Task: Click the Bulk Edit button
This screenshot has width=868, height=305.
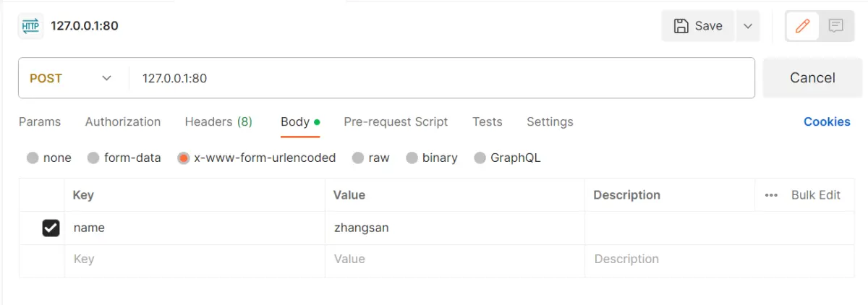Action: [x=815, y=195]
